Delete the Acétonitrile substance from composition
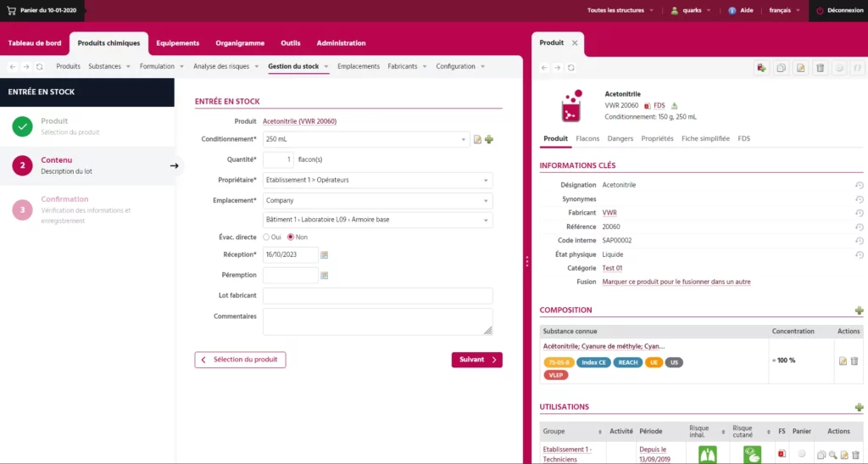868x464 pixels. (854, 361)
